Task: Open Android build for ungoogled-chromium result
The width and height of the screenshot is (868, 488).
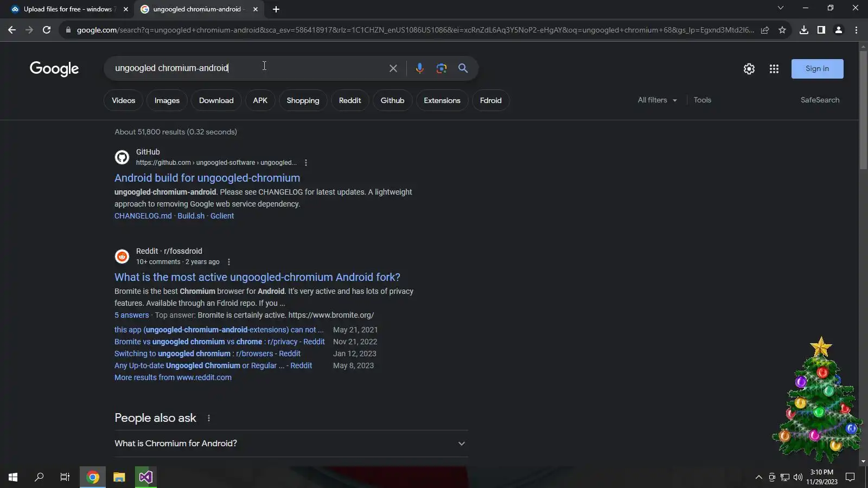Action: [207, 178]
